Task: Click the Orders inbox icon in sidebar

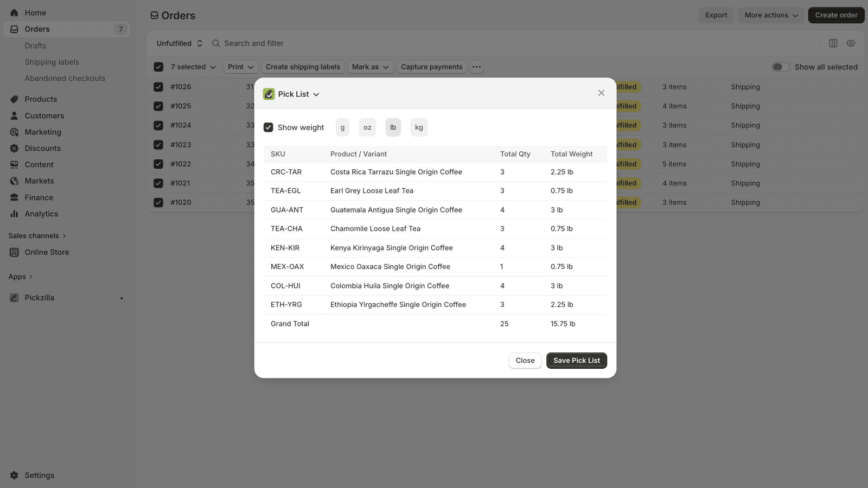Action: (14, 29)
